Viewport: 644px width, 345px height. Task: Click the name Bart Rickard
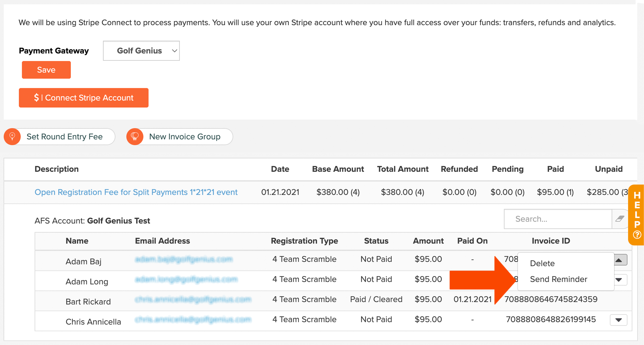[x=88, y=302]
